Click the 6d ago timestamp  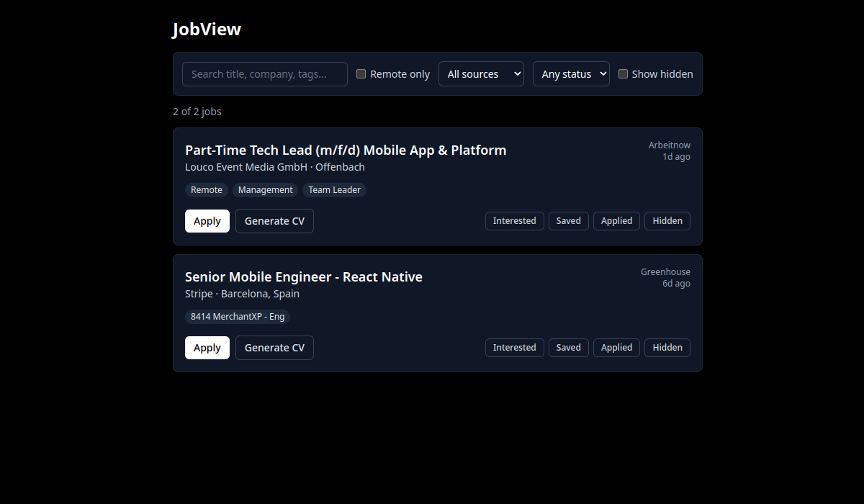pos(677,284)
